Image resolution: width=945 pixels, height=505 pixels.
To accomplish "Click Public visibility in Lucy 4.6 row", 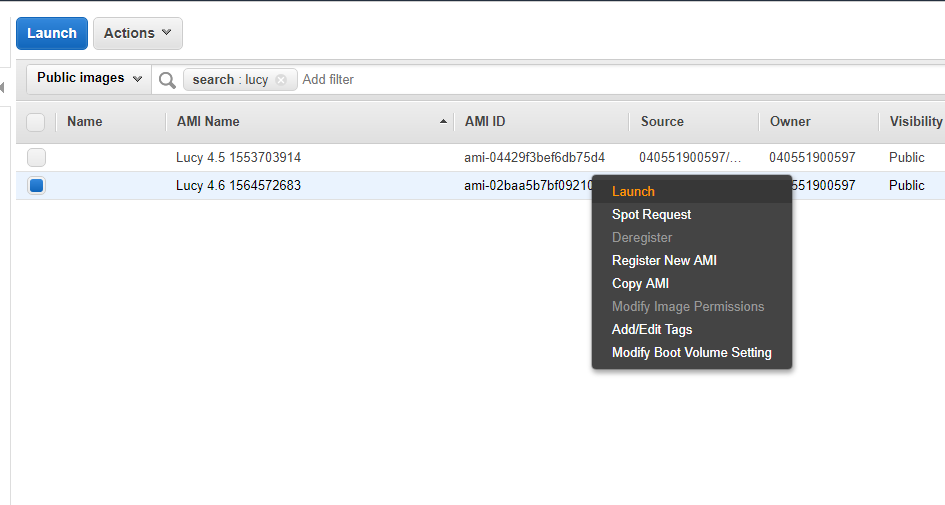I will [906, 186].
